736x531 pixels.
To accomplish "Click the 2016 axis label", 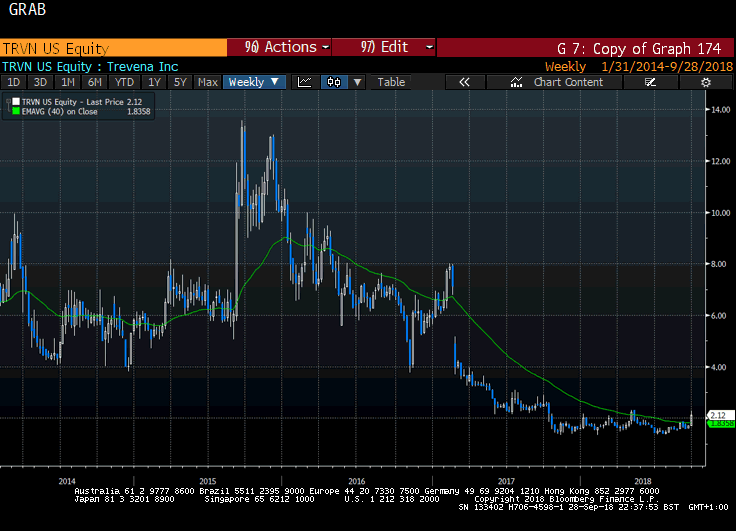I will (x=357, y=481).
